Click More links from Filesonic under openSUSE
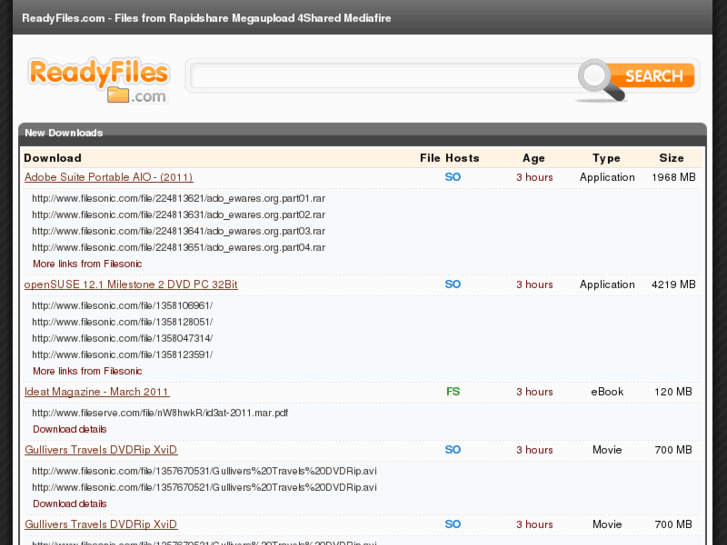 [x=87, y=371]
